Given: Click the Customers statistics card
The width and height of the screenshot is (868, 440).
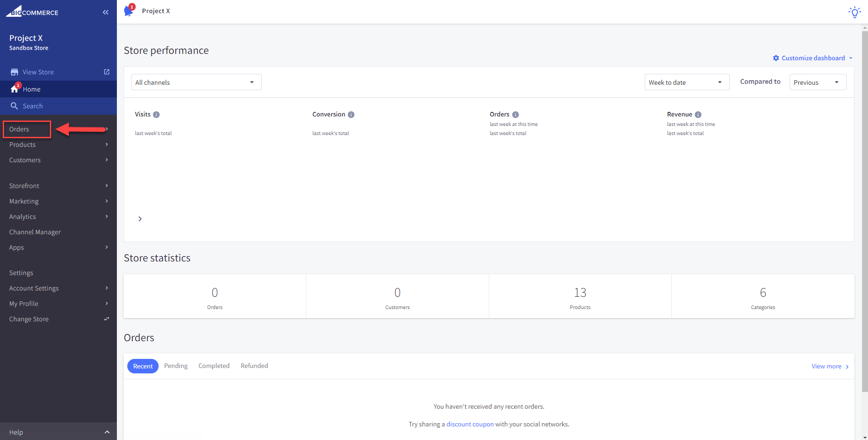Looking at the screenshot, I should (397, 296).
